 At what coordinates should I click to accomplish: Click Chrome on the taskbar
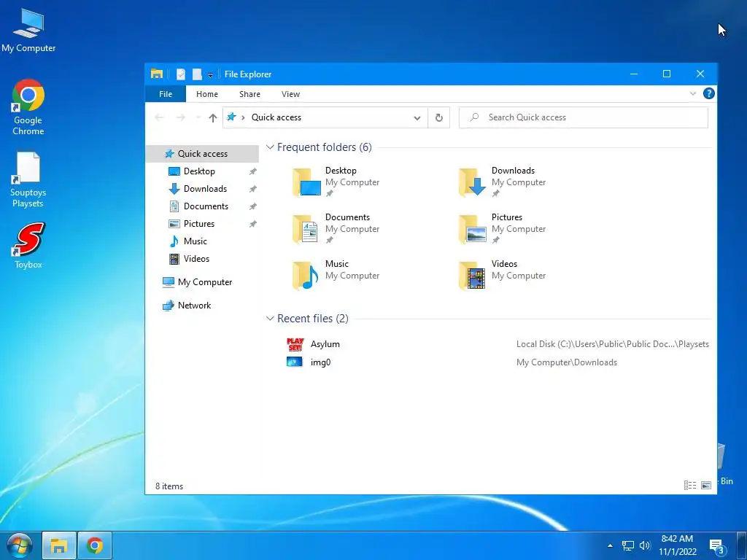pos(95,545)
